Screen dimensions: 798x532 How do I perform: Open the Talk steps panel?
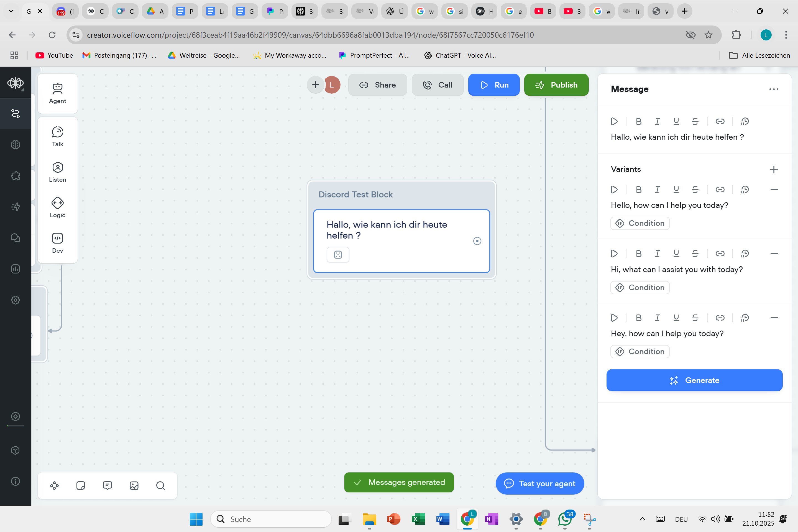57,136
